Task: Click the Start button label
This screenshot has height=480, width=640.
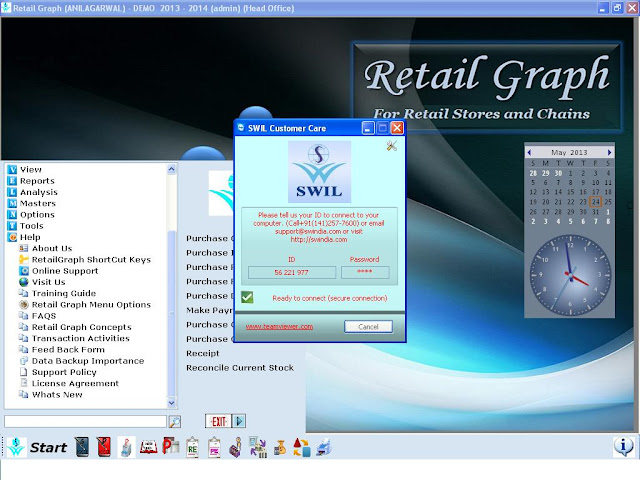Action: [x=48, y=447]
